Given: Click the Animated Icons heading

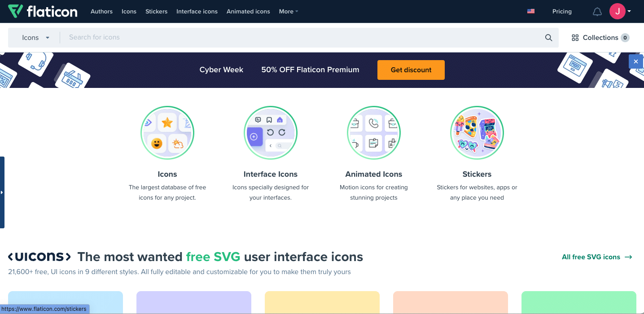Looking at the screenshot, I should [x=374, y=174].
